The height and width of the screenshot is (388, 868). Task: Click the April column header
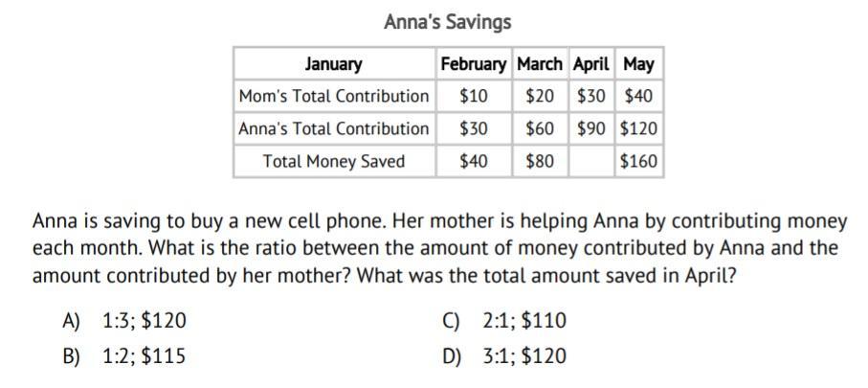point(591,64)
